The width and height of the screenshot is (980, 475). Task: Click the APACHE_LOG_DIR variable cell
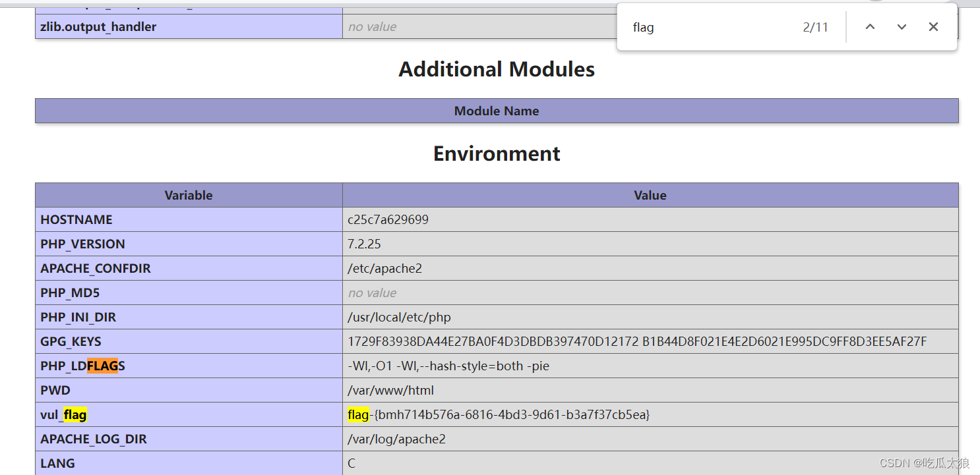point(189,439)
